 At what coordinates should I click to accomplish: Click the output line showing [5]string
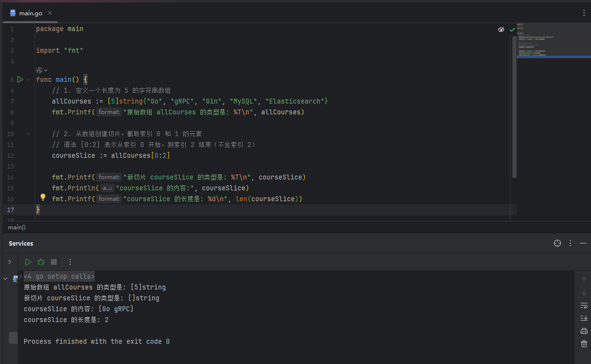pyautogui.click(x=95, y=287)
